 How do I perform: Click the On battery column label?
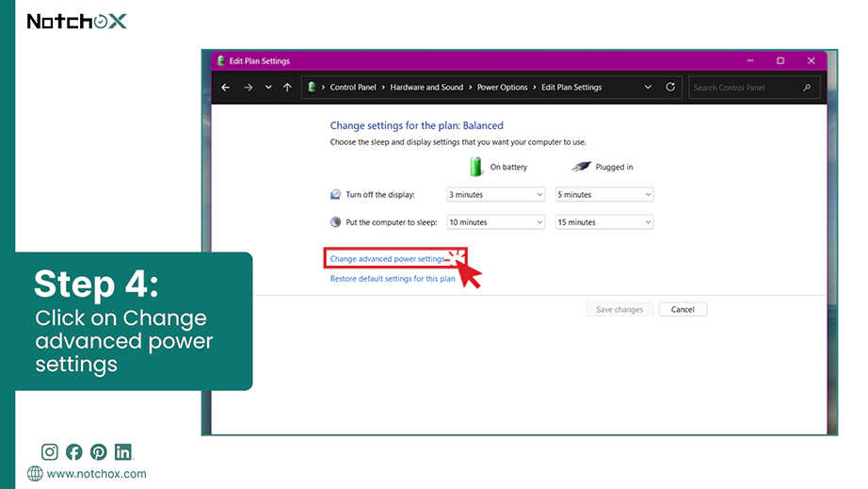(x=508, y=167)
